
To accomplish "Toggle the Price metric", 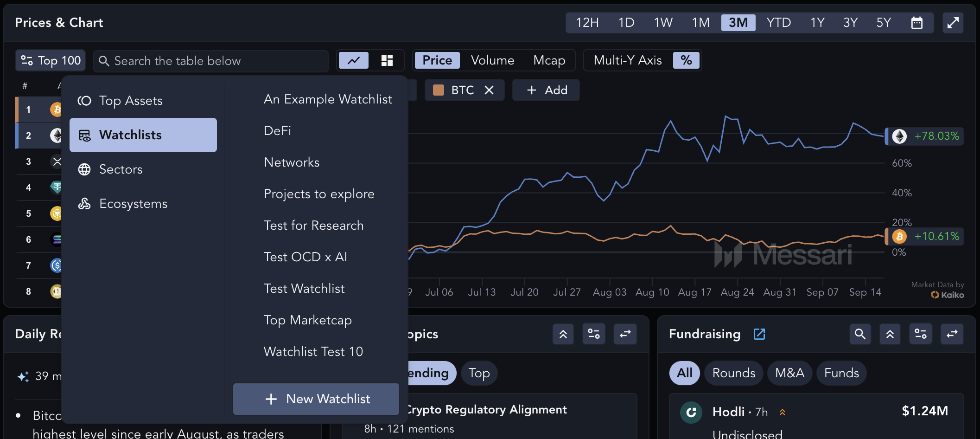I will (437, 60).
